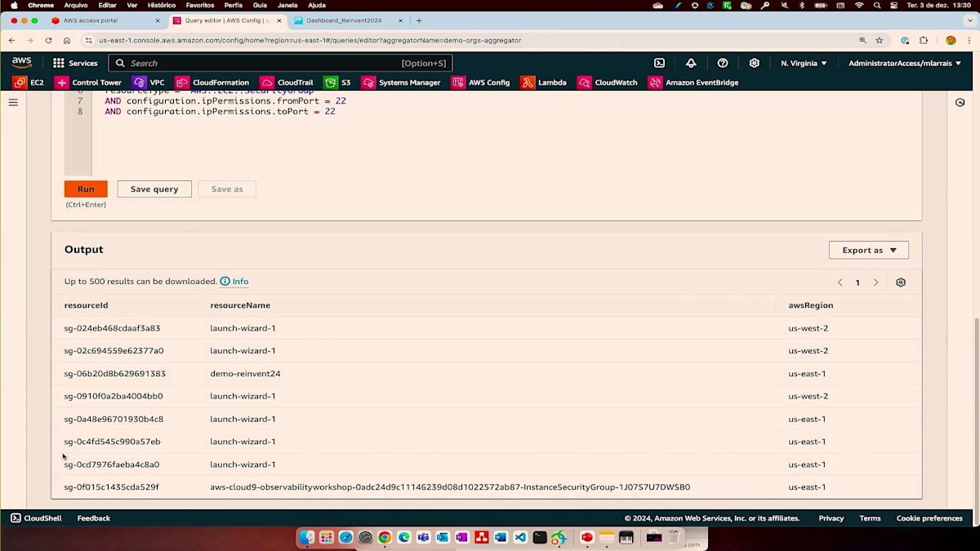
Task: Open the Services grid menu
Action: coord(75,63)
